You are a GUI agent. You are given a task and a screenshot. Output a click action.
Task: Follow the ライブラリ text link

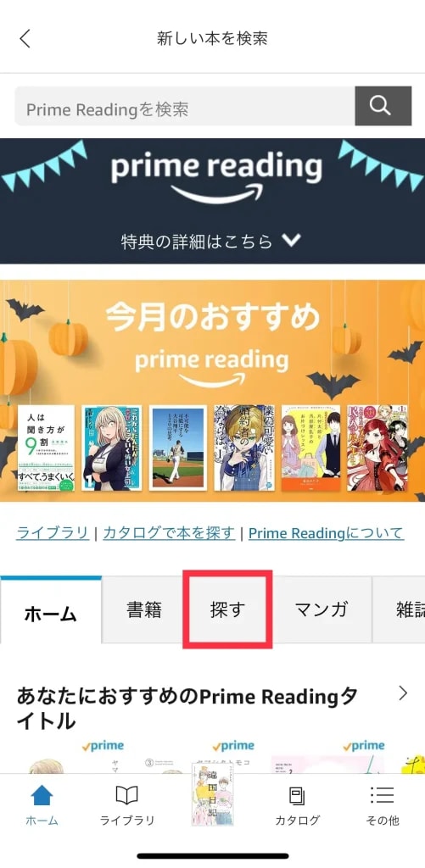coord(53,532)
